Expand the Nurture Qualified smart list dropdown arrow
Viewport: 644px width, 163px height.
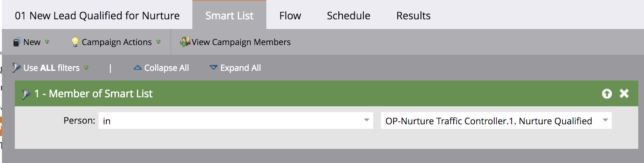coord(605,120)
